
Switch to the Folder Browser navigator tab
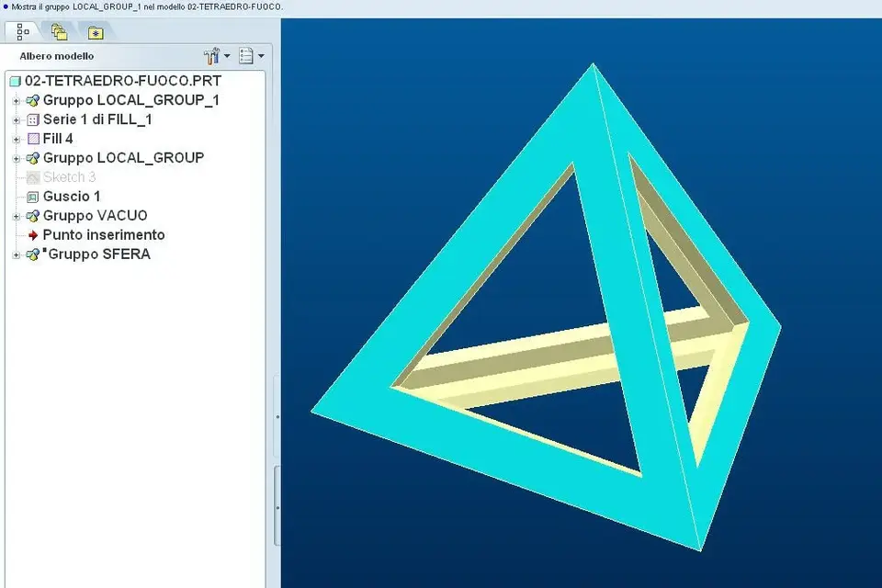pos(59,32)
